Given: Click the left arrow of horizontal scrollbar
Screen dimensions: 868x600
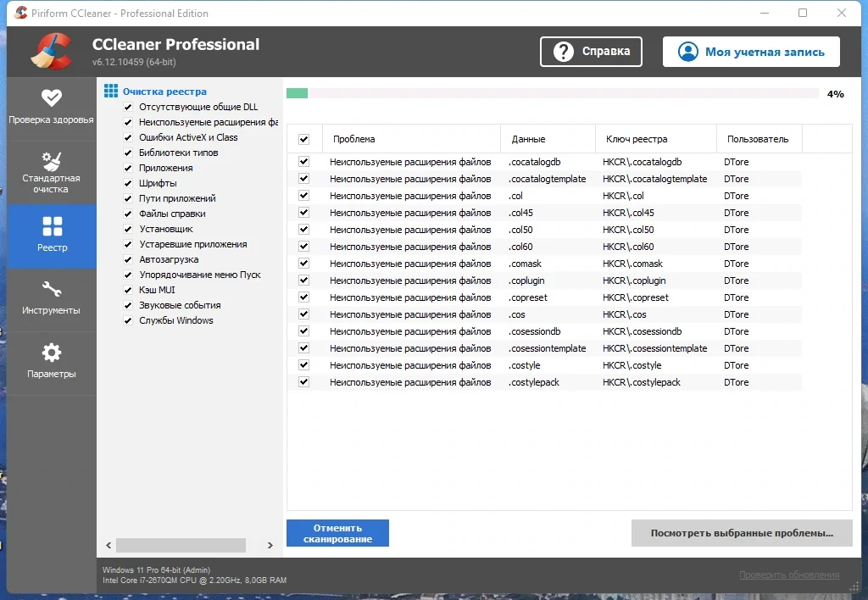Looking at the screenshot, I should pyautogui.click(x=108, y=545).
